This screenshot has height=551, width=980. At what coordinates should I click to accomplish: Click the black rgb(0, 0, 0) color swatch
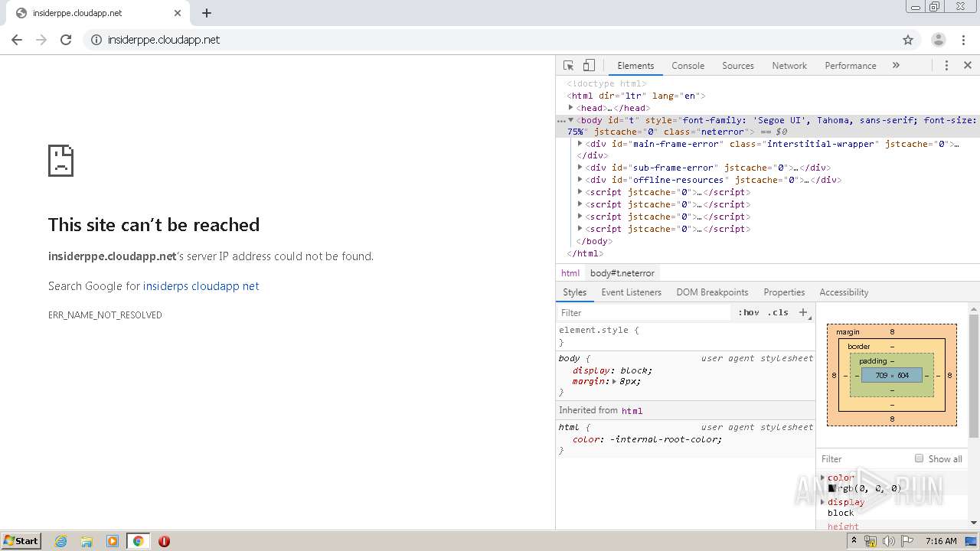coord(831,488)
